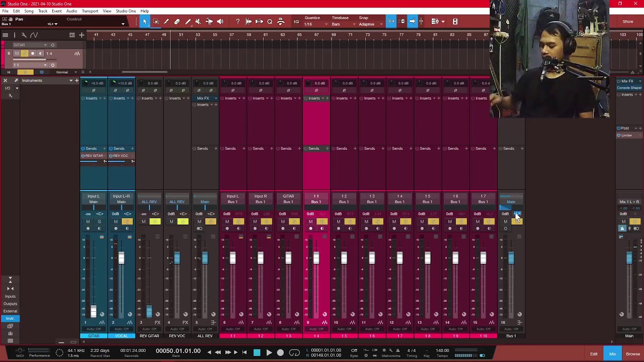644x362 pixels.
Task: Open the Outputs section in mixer sidebar
Action: point(10,304)
